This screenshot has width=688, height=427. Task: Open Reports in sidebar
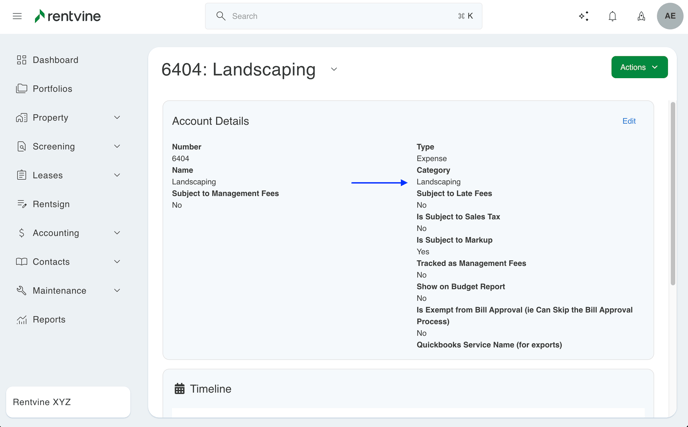pos(49,320)
